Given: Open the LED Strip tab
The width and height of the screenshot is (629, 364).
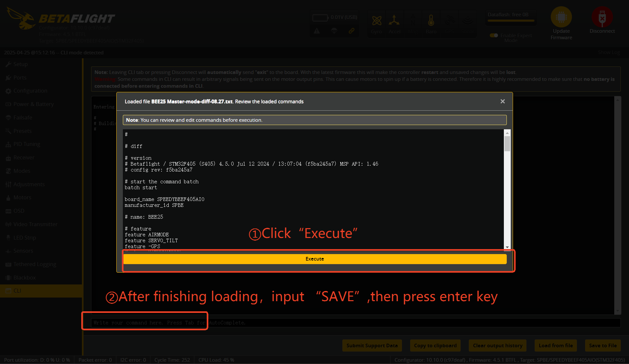Looking at the screenshot, I should (41, 238).
